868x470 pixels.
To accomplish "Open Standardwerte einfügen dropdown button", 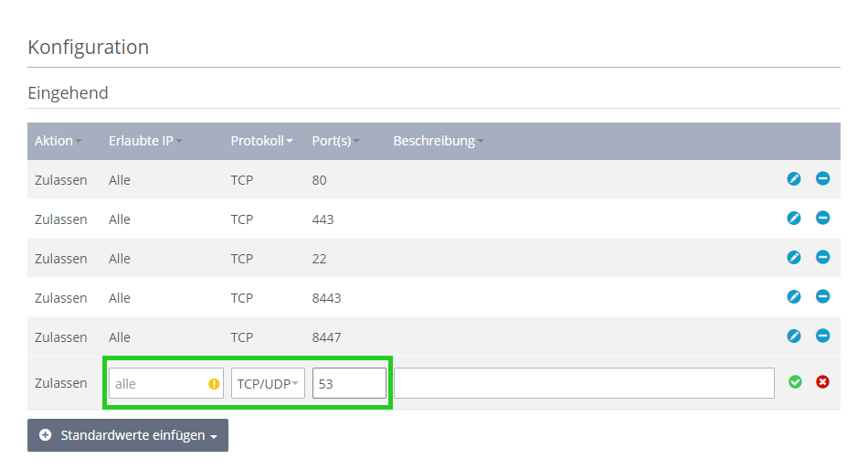I will [x=128, y=435].
